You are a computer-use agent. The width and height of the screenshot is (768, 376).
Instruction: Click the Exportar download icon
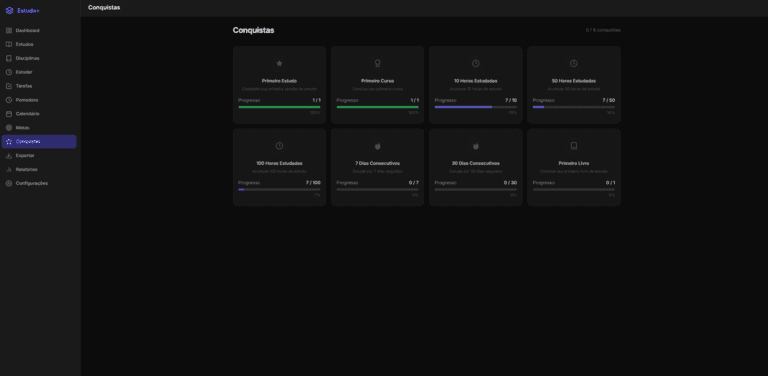click(9, 155)
